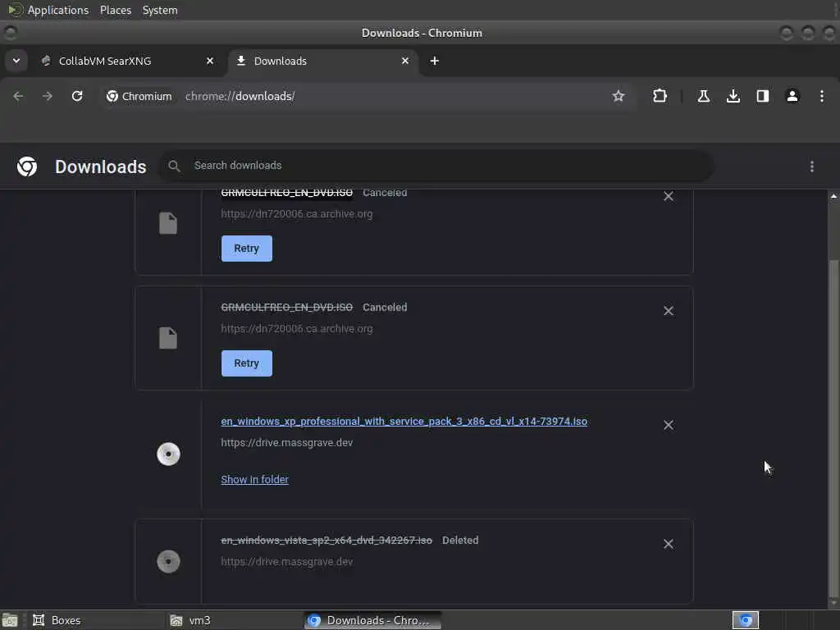Screen dimensions: 840x630
Task: Open the System menu
Action: point(160,10)
